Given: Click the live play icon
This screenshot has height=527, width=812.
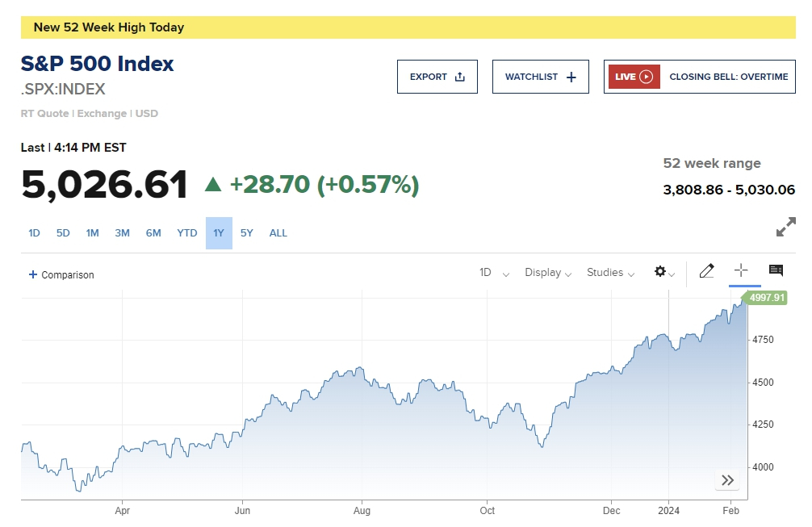Looking at the screenshot, I should coord(646,77).
